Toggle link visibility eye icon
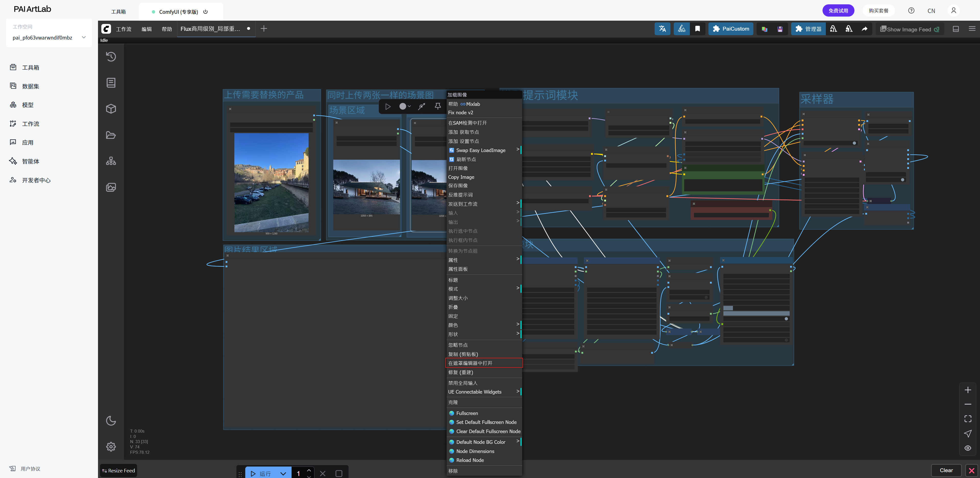The image size is (980, 478). 967,448
